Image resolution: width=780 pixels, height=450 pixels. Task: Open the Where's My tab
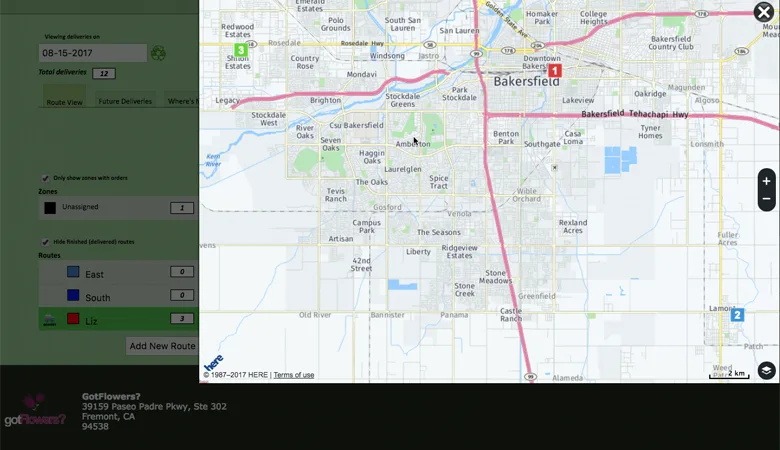click(x=182, y=101)
